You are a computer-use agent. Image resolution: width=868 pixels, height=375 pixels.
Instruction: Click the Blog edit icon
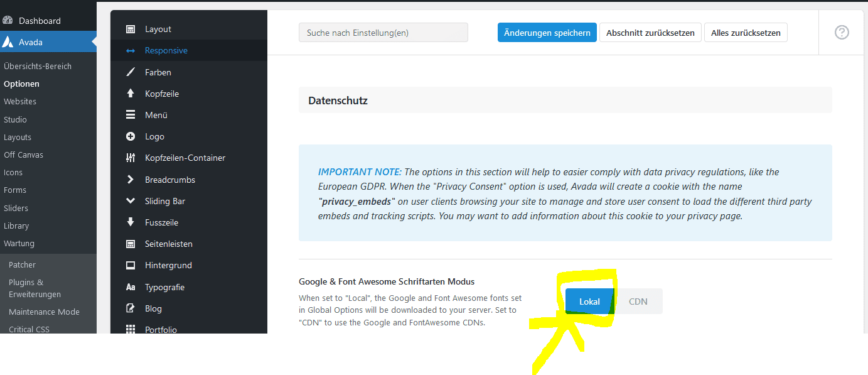131,308
